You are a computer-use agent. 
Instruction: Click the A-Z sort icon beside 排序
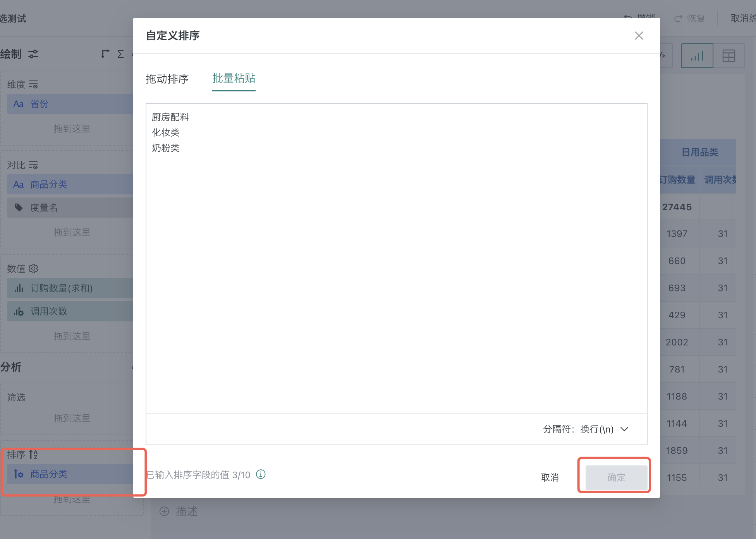pos(33,455)
